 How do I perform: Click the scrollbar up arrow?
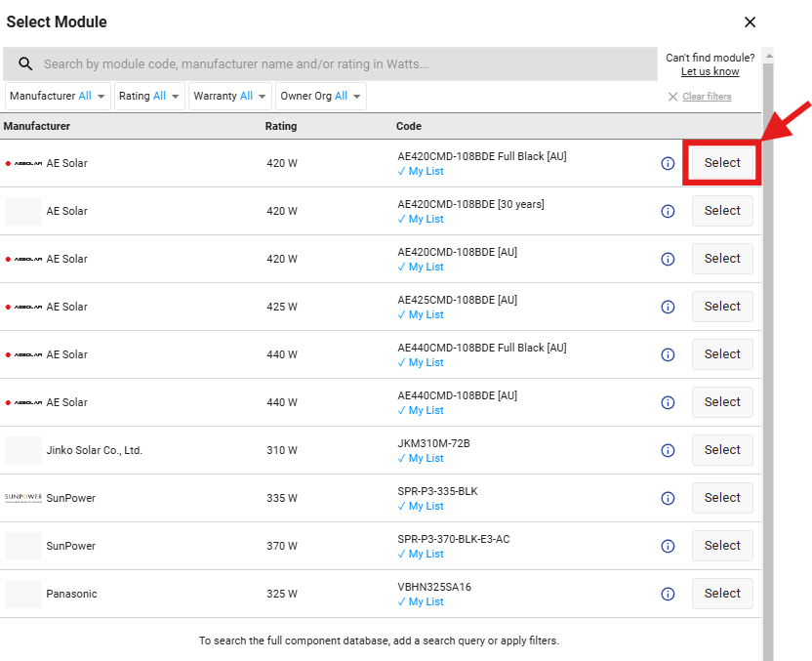point(769,56)
